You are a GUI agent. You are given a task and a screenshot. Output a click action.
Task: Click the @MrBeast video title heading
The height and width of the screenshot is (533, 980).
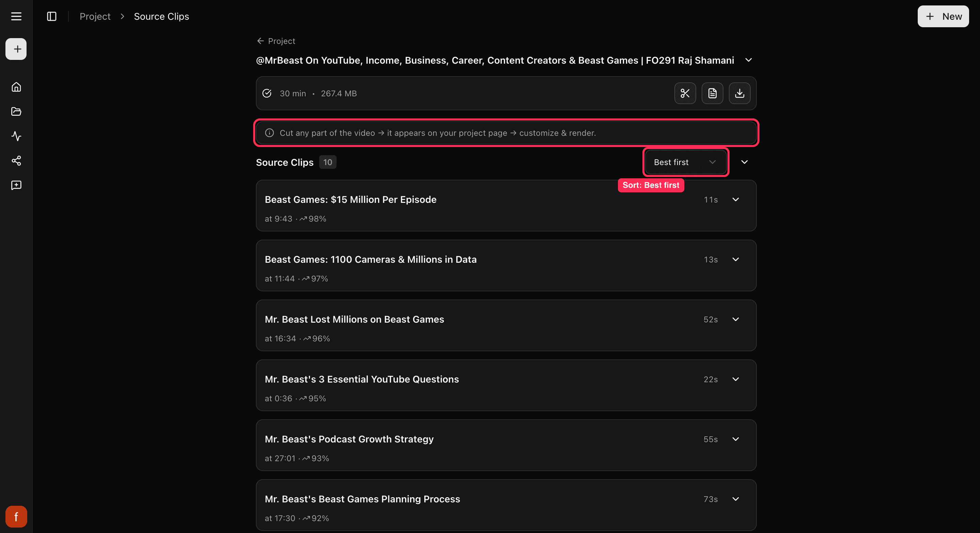coord(495,60)
